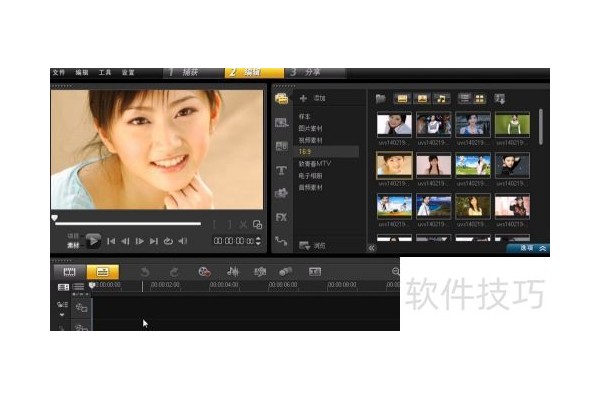Click the plus icon to add a folder
The image size is (600, 400).
tap(303, 98)
